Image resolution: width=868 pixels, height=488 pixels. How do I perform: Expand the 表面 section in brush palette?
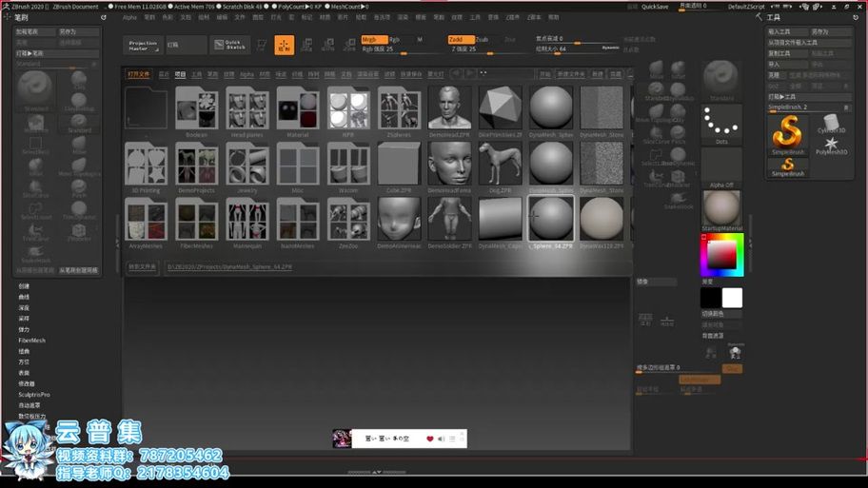click(24, 373)
